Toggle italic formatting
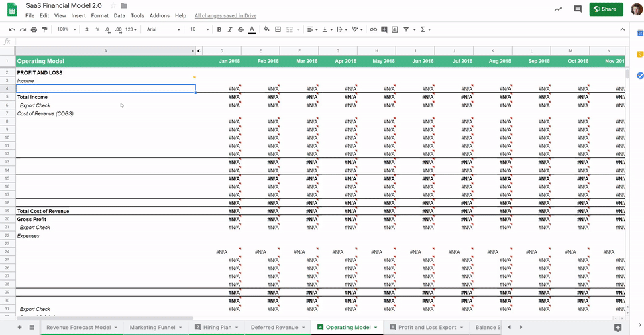The image size is (644, 335). tap(229, 29)
